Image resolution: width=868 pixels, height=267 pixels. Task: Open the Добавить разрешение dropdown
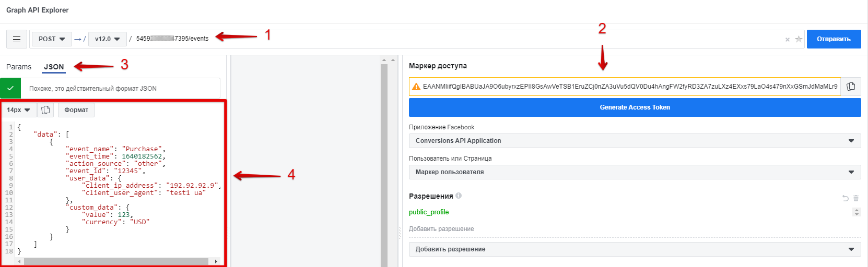click(635, 249)
